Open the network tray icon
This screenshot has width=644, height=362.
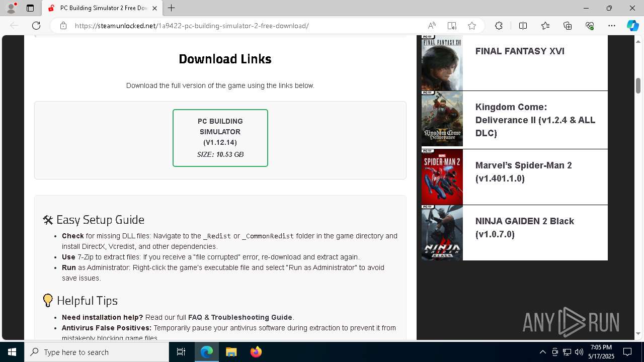(567, 352)
